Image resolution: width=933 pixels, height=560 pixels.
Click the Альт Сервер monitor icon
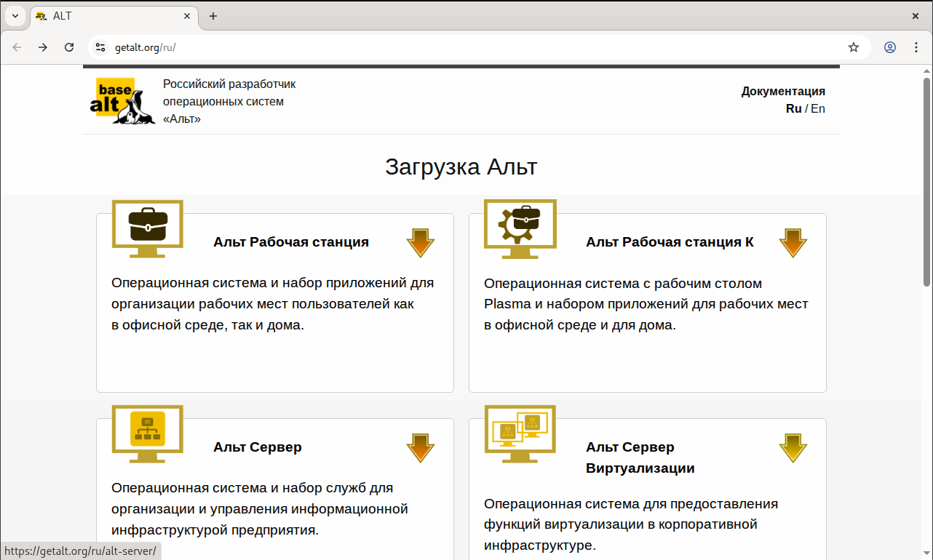point(148,433)
